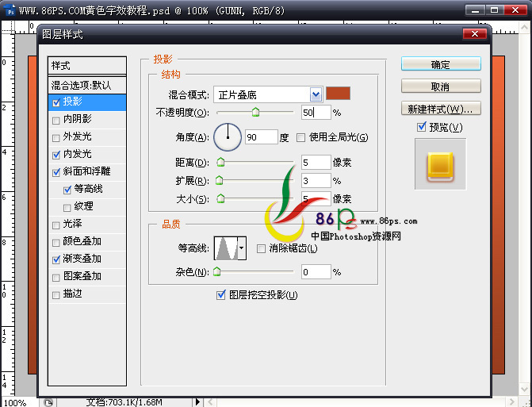Toggle the 斜面和浮雕 bevel checkbox
Screen dimensions: 532x407
(x=56, y=172)
